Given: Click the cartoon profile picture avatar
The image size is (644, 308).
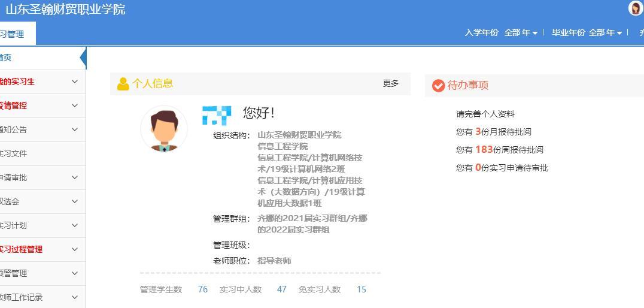Looking at the screenshot, I should (164, 129).
